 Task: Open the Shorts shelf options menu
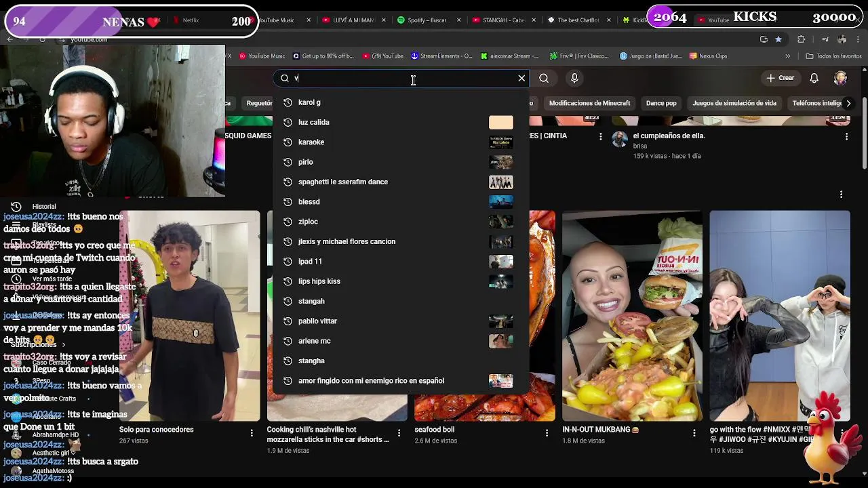pos(842,195)
